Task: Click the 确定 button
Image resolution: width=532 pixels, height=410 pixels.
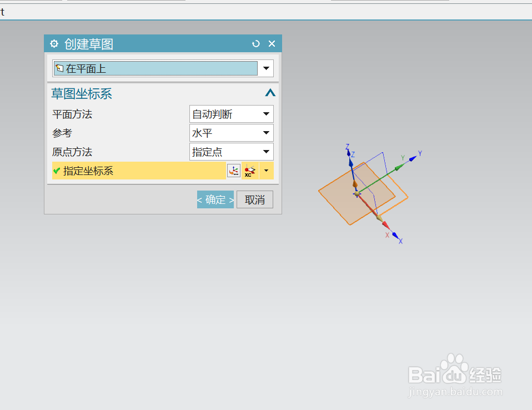Action: point(215,199)
